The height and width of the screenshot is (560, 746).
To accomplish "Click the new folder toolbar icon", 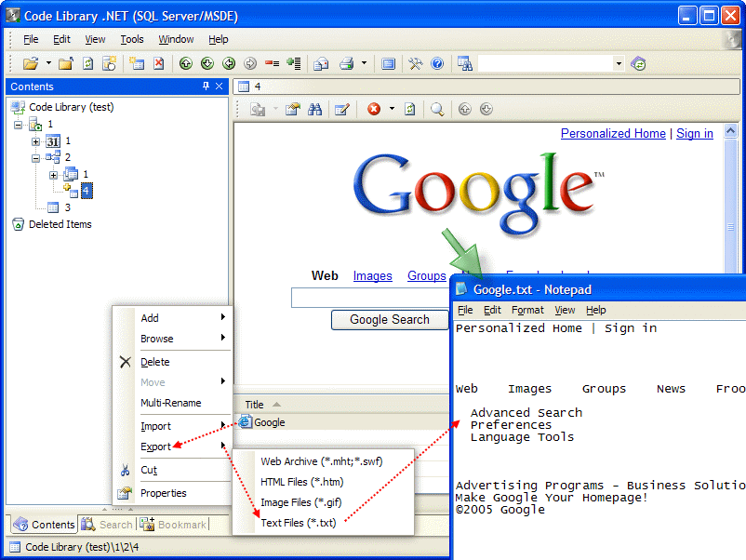I will 66,63.
